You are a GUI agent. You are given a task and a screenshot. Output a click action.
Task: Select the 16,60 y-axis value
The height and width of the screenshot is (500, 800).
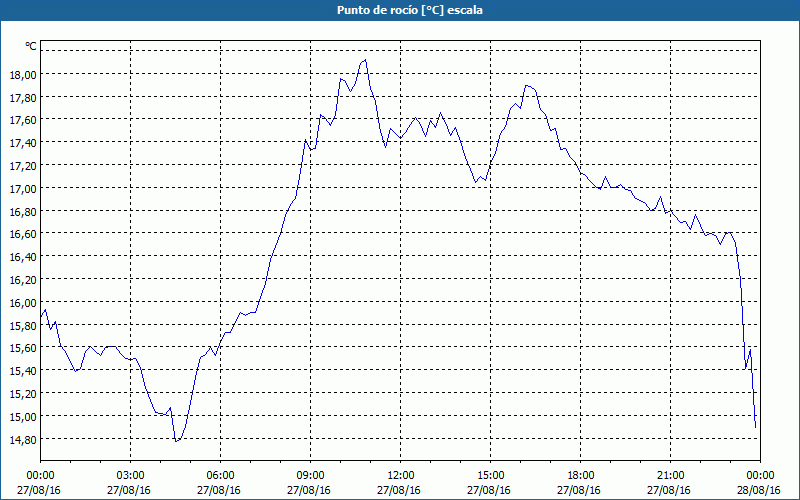click(x=23, y=234)
